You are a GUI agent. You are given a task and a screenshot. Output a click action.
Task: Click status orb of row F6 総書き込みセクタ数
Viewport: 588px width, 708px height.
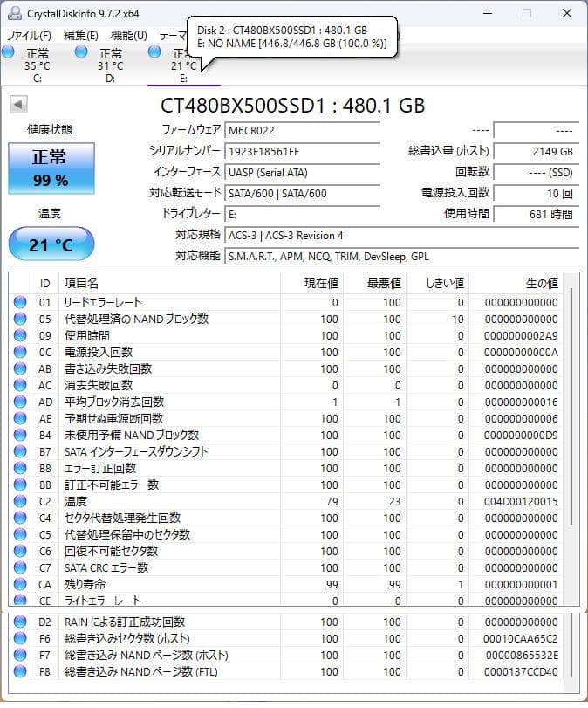(x=20, y=638)
